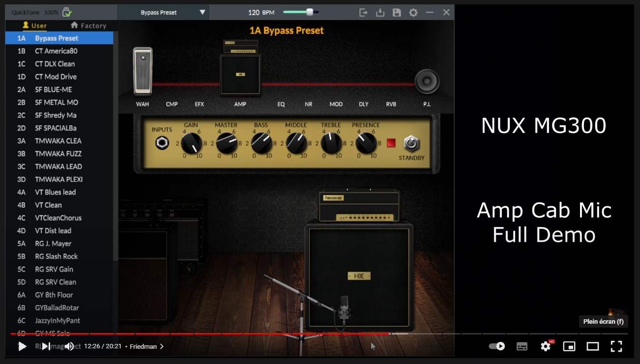Toggle the video autoplay switch
The height and width of the screenshot is (364, 640).
click(x=497, y=346)
